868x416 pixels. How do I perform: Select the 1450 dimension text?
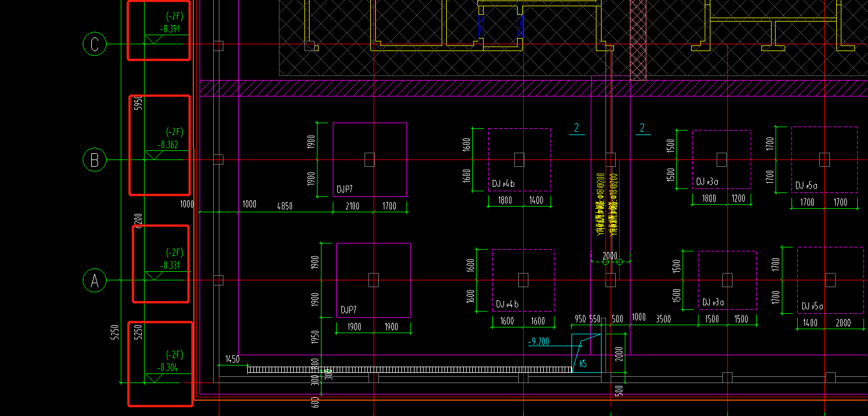point(232,359)
